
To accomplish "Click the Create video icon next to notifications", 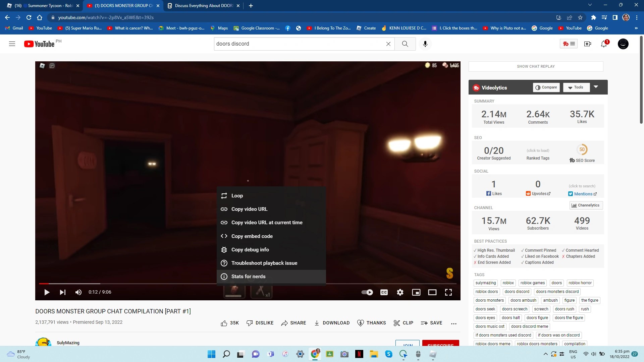I will tap(587, 44).
